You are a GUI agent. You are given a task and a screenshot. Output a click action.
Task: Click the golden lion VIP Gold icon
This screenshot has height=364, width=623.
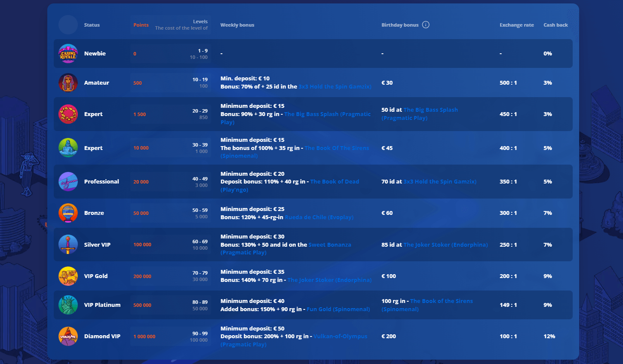point(68,276)
